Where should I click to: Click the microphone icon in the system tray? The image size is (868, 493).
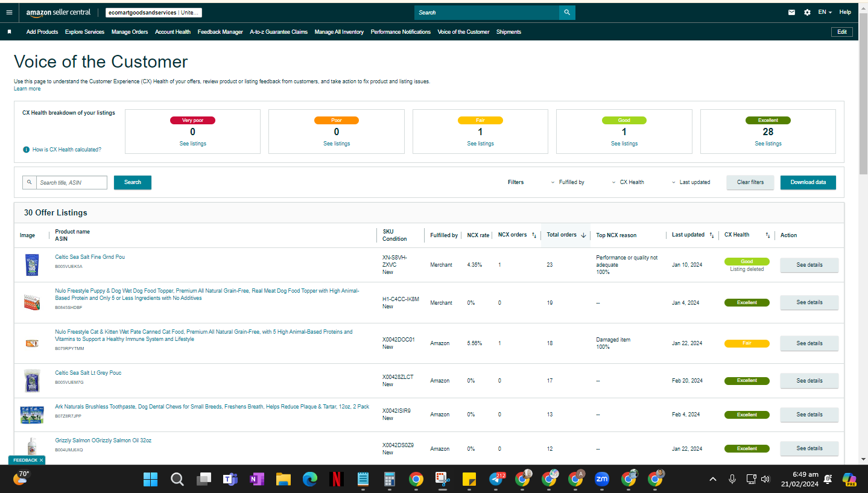(x=732, y=479)
